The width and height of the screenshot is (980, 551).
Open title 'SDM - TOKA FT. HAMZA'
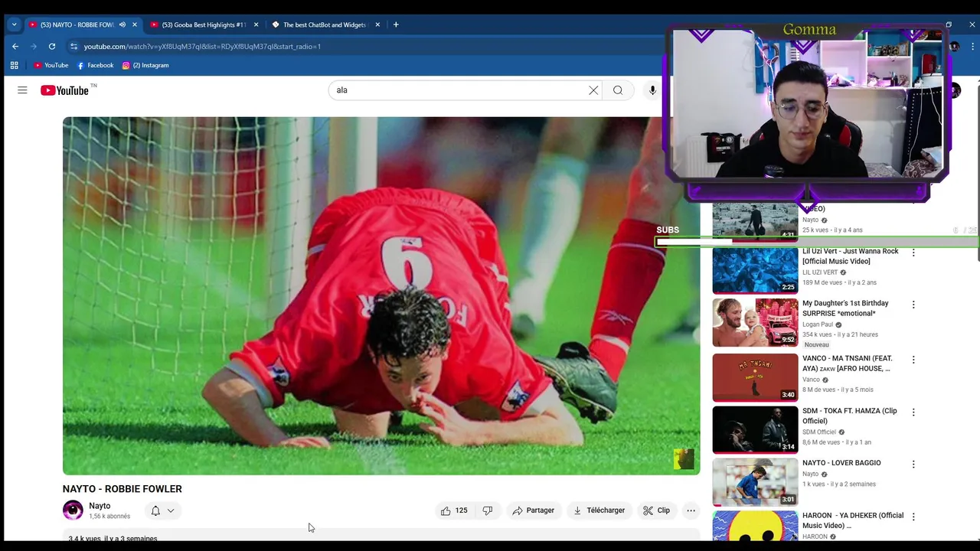coord(850,416)
